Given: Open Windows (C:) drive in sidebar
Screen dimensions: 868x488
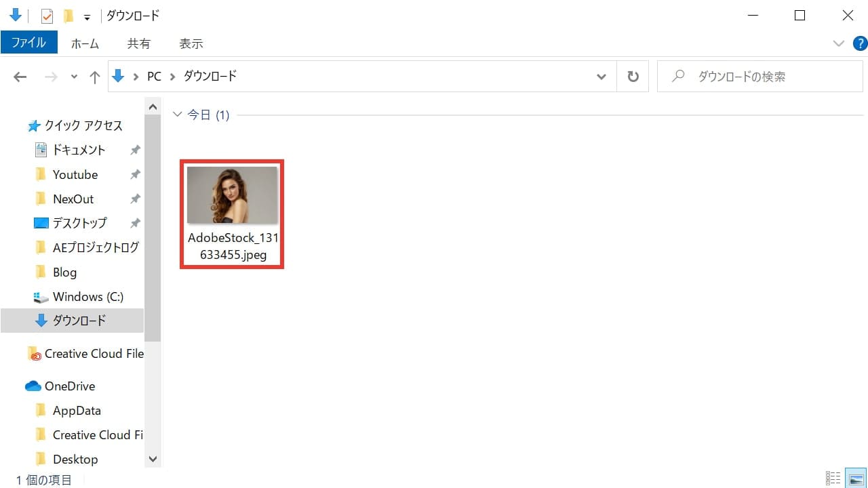Looking at the screenshot, I should 88,296.
